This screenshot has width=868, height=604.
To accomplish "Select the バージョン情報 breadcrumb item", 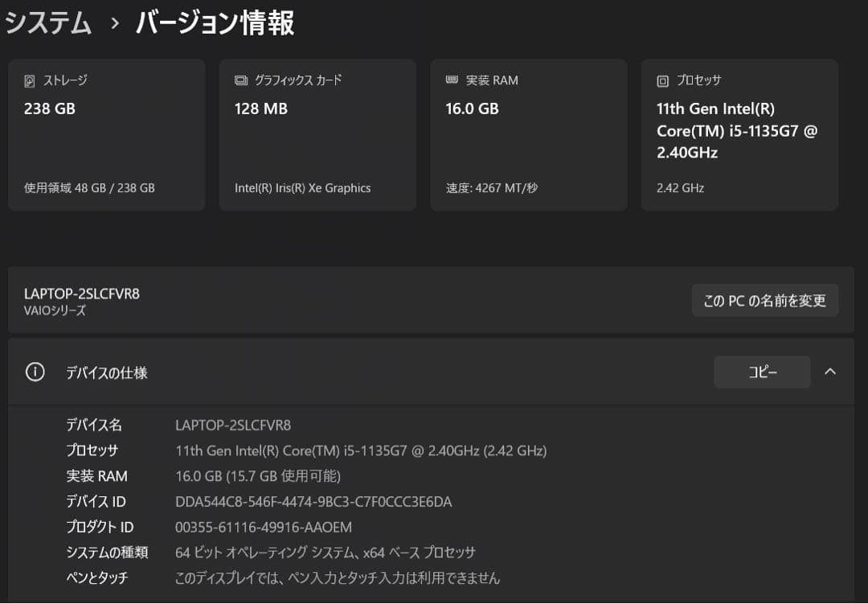I will pos(214,23).
